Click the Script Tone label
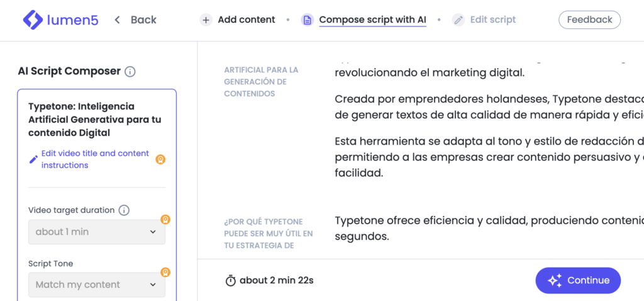Image resolution: width=644 pixels, height=301 pixels. click(x=50, y=264)
